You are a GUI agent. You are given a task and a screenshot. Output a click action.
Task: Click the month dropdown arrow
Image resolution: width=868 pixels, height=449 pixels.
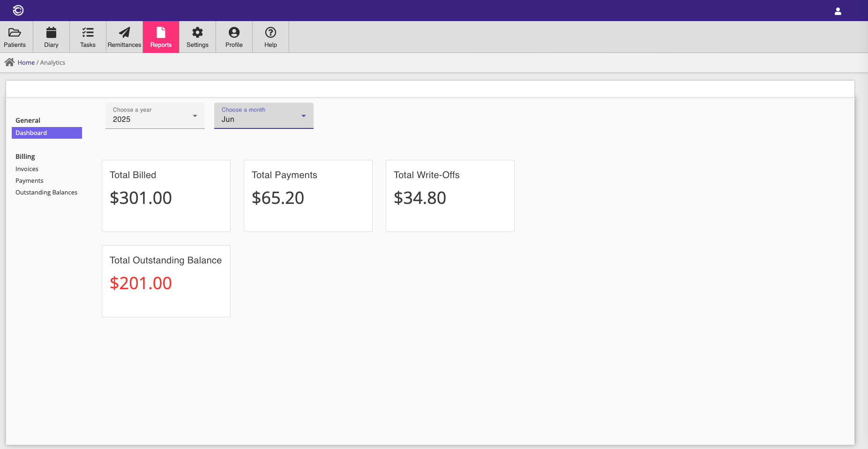[x=304, y=116]
